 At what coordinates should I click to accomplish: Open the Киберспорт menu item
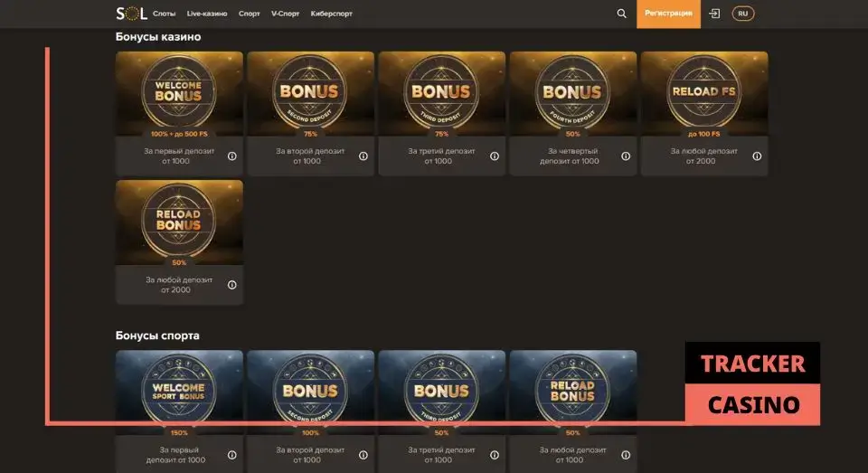pos(332,14)
